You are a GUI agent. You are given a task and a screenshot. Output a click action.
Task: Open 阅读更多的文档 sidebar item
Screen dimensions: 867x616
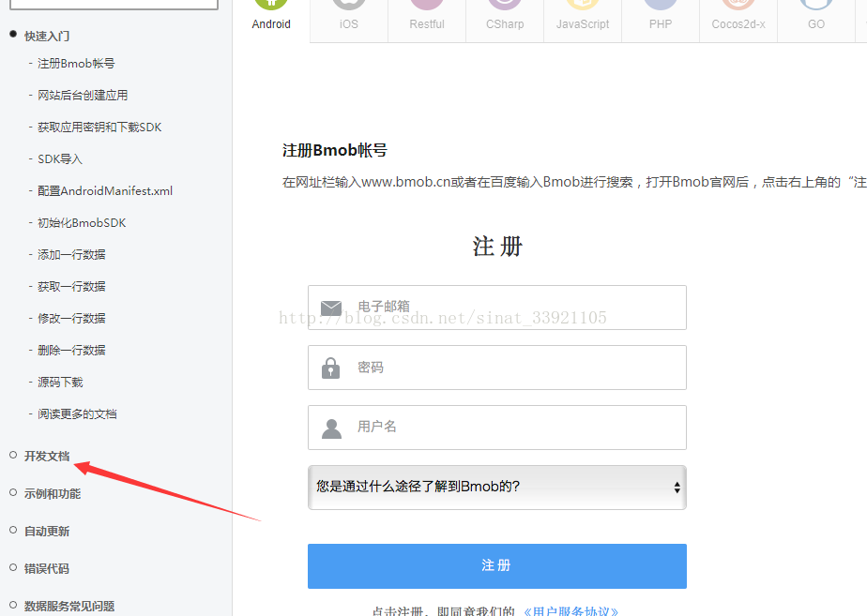(77, 414)
